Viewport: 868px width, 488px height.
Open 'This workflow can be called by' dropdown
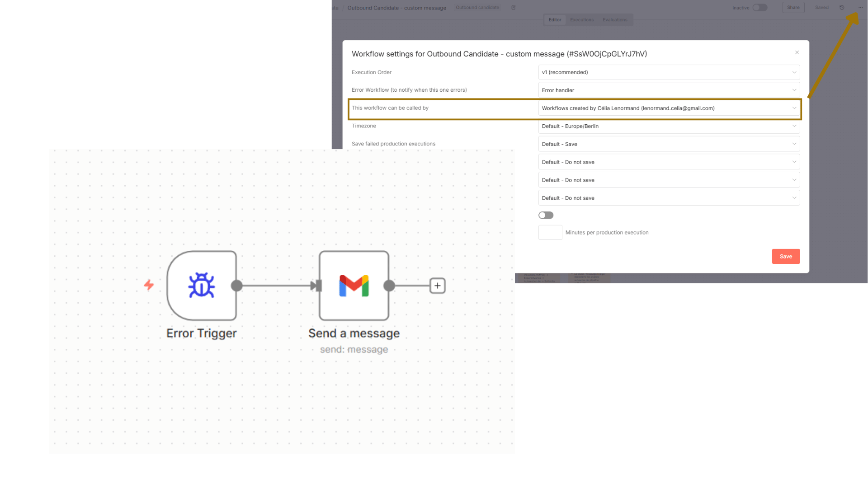(x=669, y=108)
